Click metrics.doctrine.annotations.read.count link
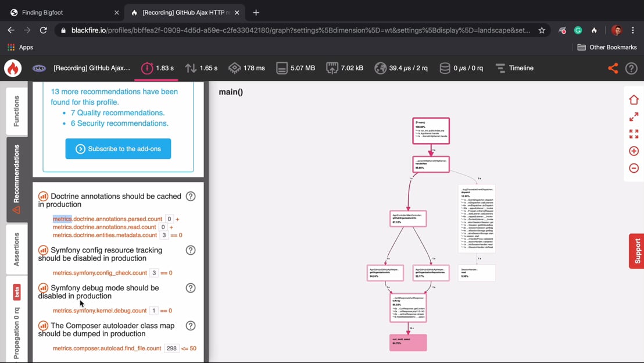Image resolution: width=644 pixels, height=363 pixels. [x=104, y=227]
